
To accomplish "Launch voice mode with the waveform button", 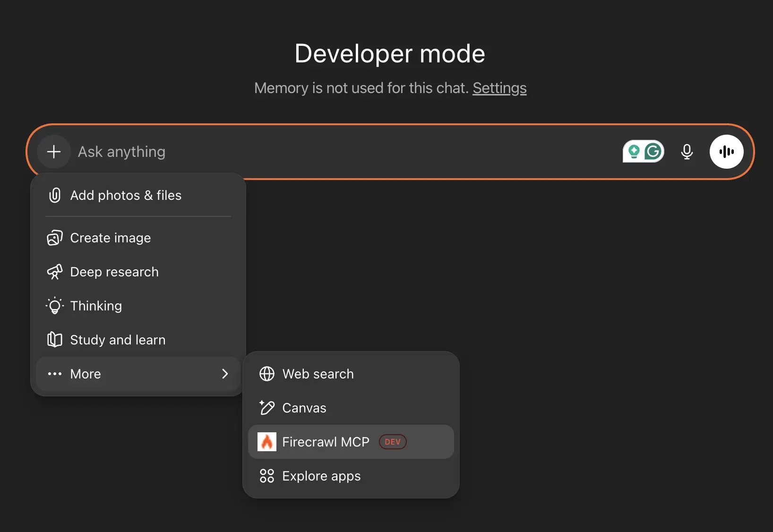I will click(727, 152).
